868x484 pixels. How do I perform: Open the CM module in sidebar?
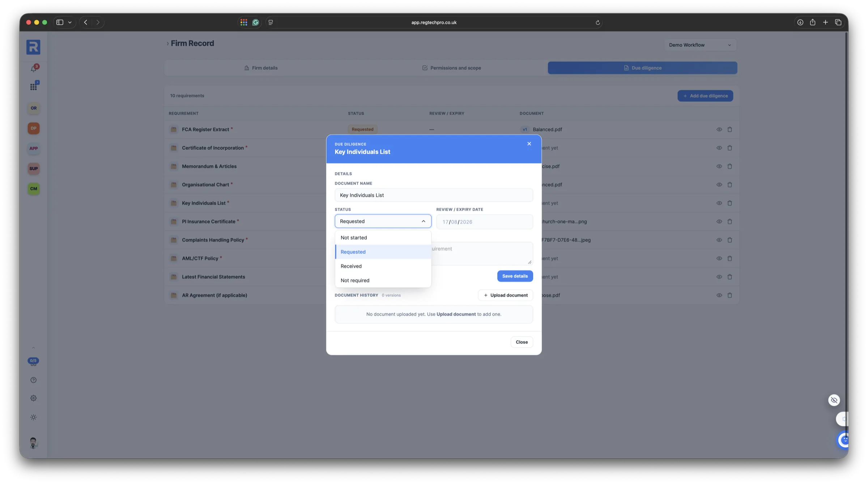34,189
